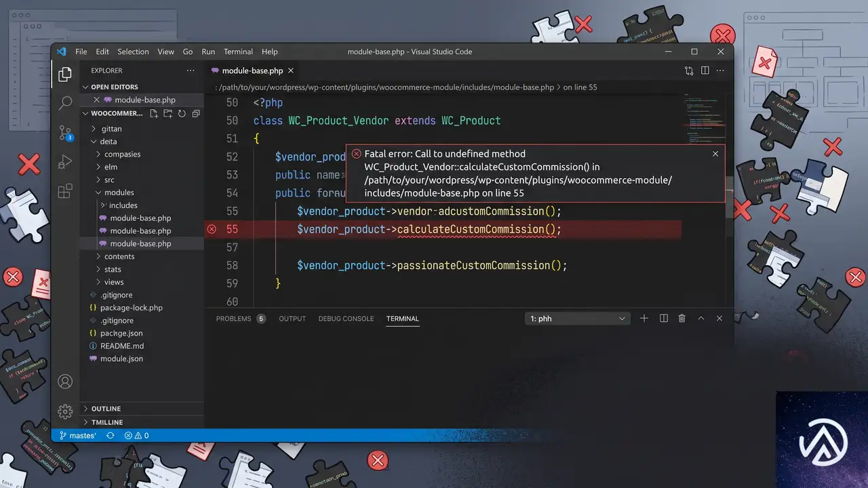This screenshot has width=868, height=488.
Task: Split the terminal panel
Action: click(x=664, y=319)
